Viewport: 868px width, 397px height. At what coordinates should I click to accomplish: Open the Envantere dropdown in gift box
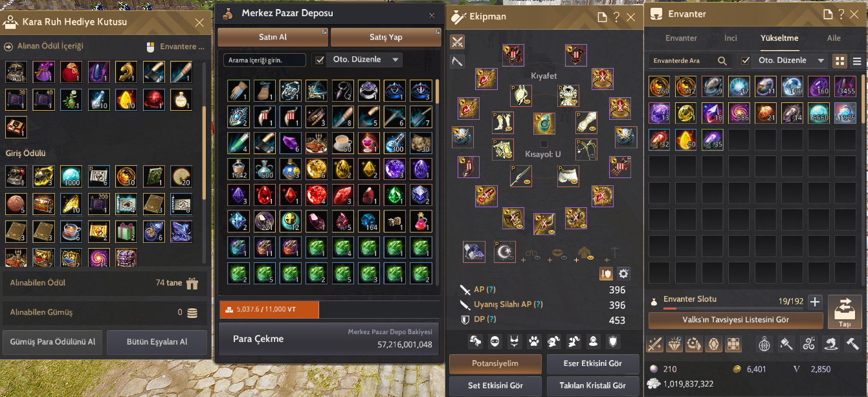coord(176,47)
